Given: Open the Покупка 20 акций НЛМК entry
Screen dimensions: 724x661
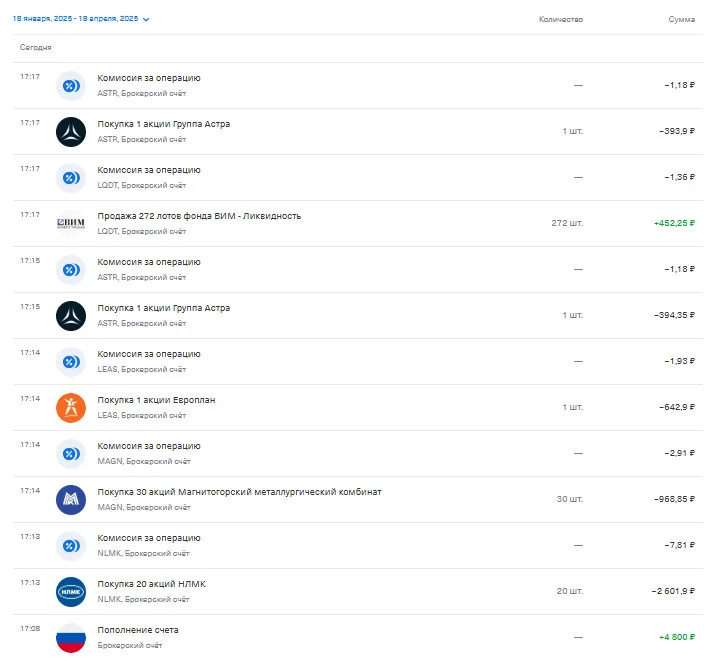Looking at the screenshot, I should point(358,592).
